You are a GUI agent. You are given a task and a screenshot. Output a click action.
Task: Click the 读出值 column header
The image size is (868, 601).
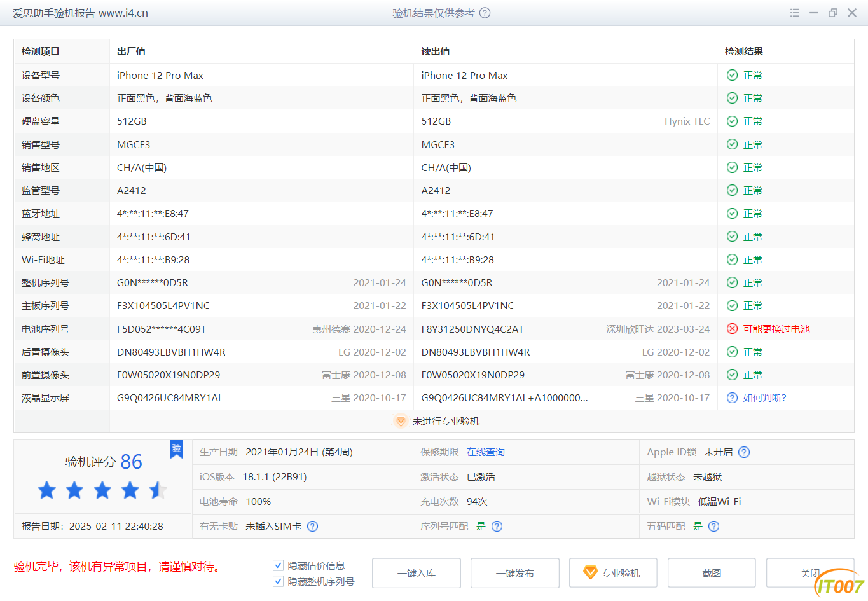436,52
